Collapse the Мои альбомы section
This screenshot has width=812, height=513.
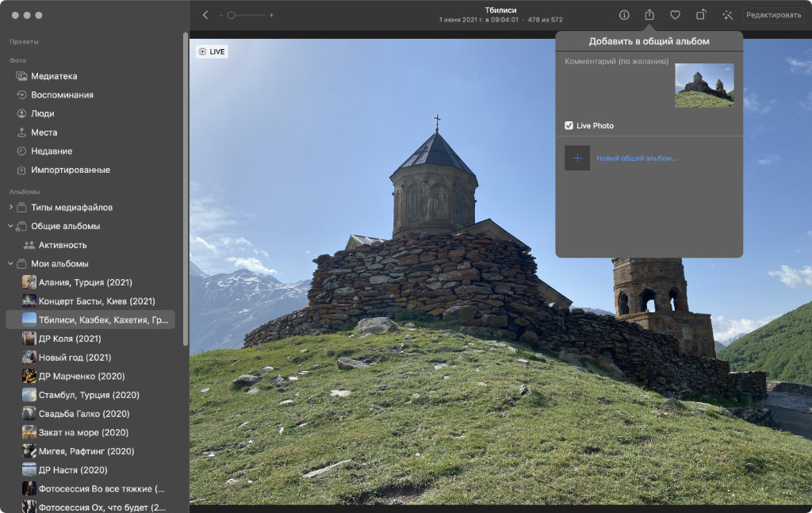click(10, 263)
